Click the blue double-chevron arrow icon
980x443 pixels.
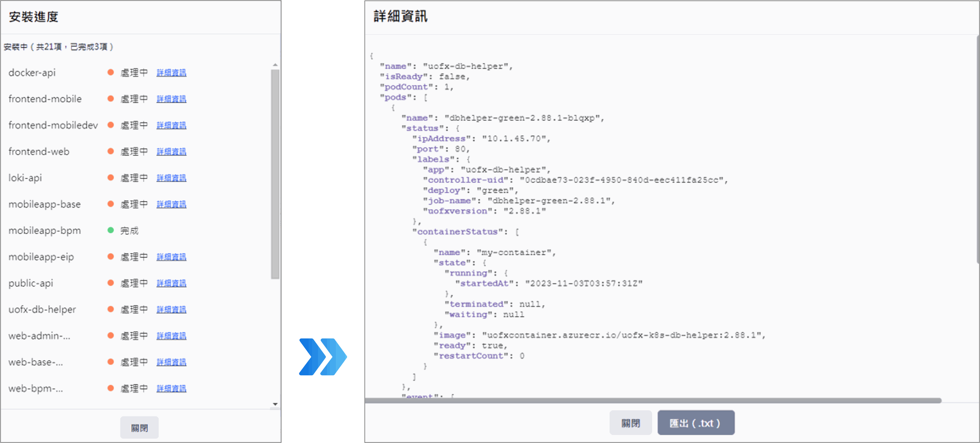click(x=323, y=357)
